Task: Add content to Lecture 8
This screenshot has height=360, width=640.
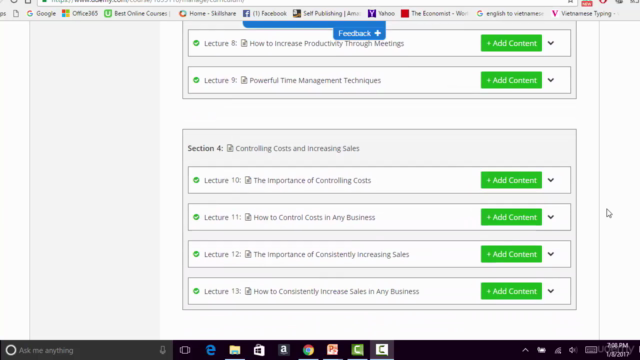Action: 511,43
